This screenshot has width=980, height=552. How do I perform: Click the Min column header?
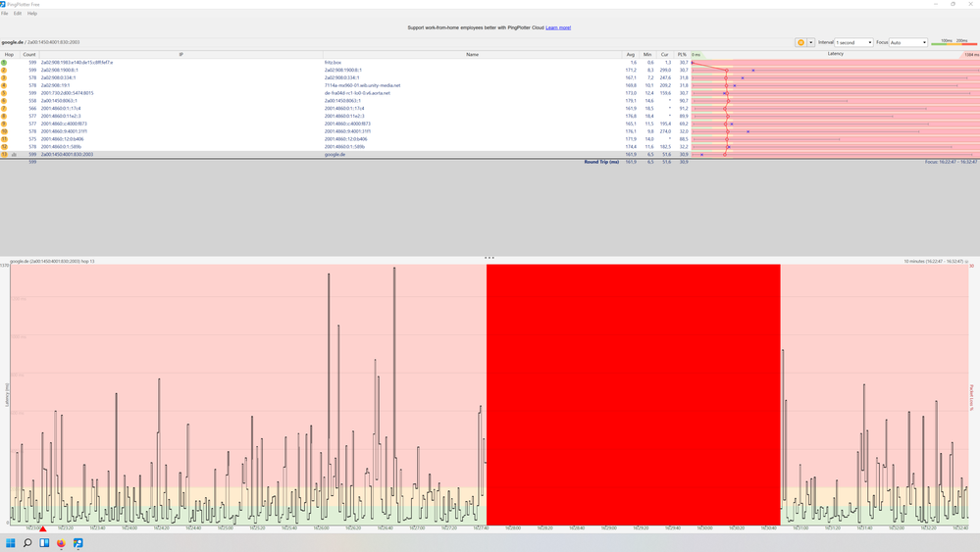point(647,54)
